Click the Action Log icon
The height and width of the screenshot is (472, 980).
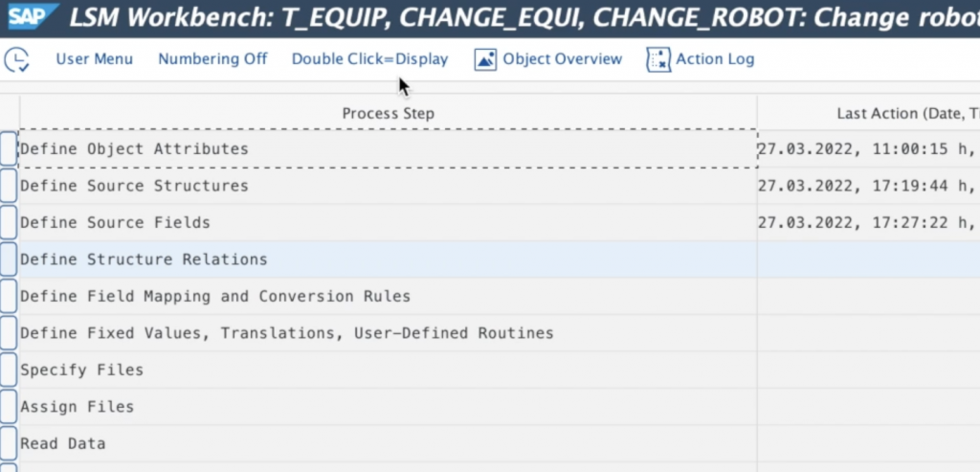[658, 59]
